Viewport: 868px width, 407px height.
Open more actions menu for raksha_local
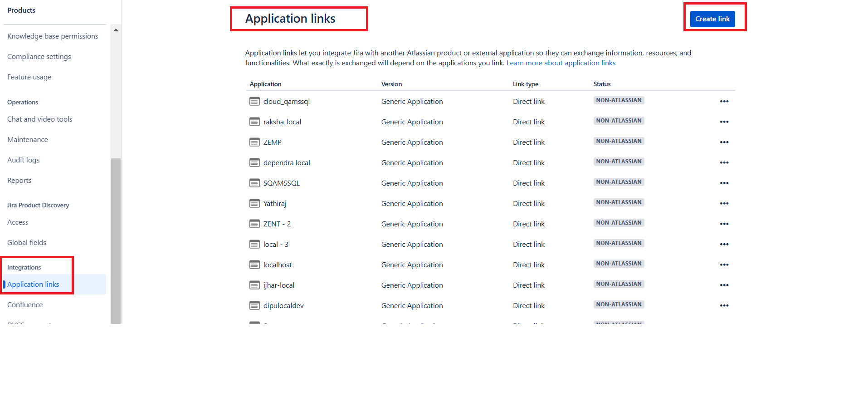724,122
